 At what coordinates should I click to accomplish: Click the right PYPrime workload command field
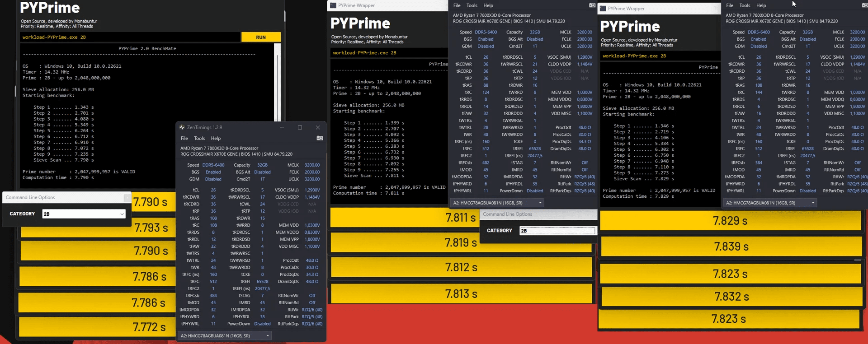click(660, 56)
